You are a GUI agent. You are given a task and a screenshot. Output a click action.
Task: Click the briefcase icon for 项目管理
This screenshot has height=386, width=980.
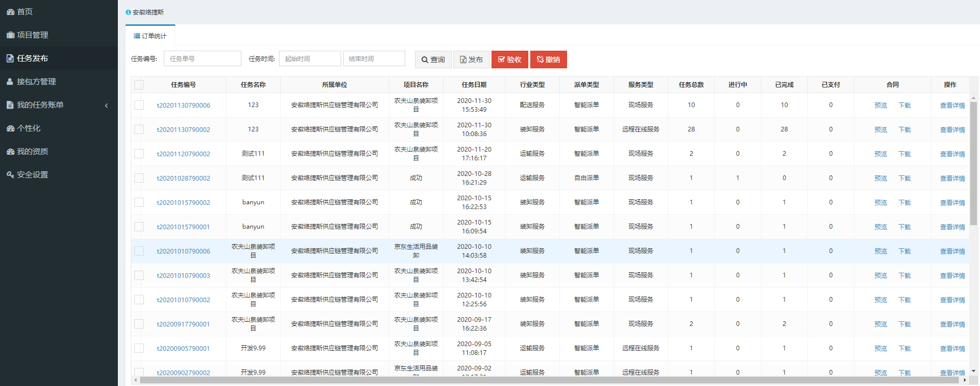[x=10, y=35]
